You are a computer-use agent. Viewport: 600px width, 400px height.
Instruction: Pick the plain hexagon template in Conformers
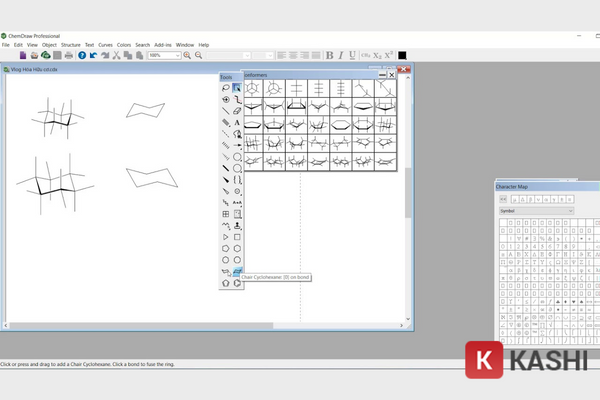pos(341,124)
